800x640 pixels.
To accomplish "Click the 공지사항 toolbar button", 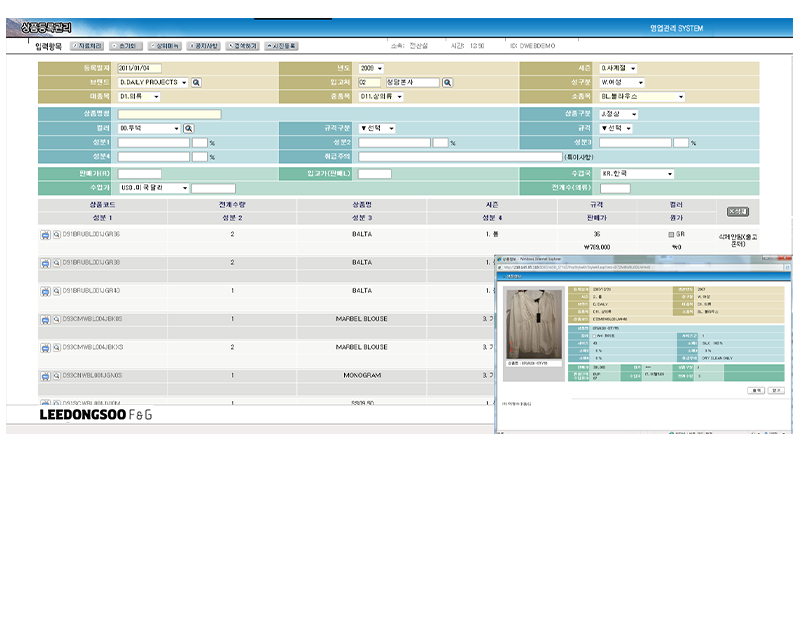I will click(x=204, y=46).
